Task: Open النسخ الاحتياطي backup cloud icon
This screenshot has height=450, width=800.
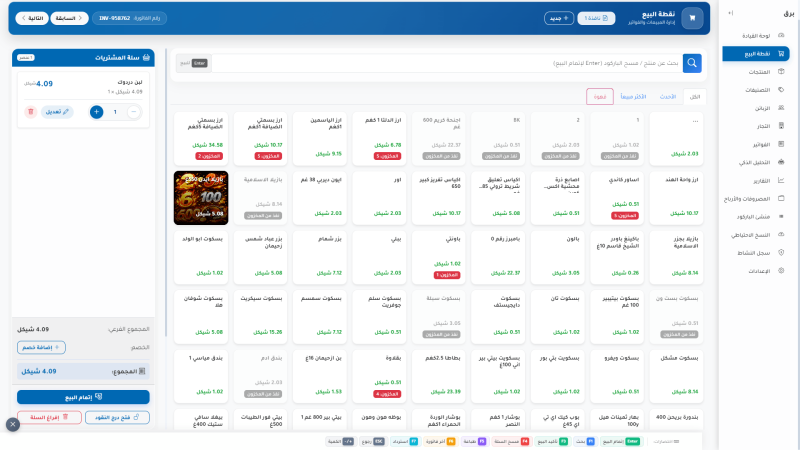Action: click(781, 235)
